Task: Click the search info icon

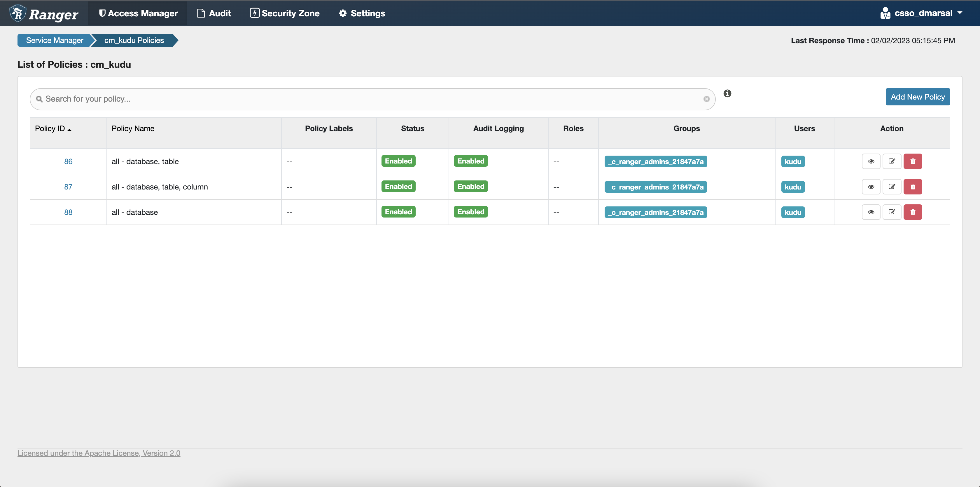Action: pyautogui.click(x=727, y=93)
